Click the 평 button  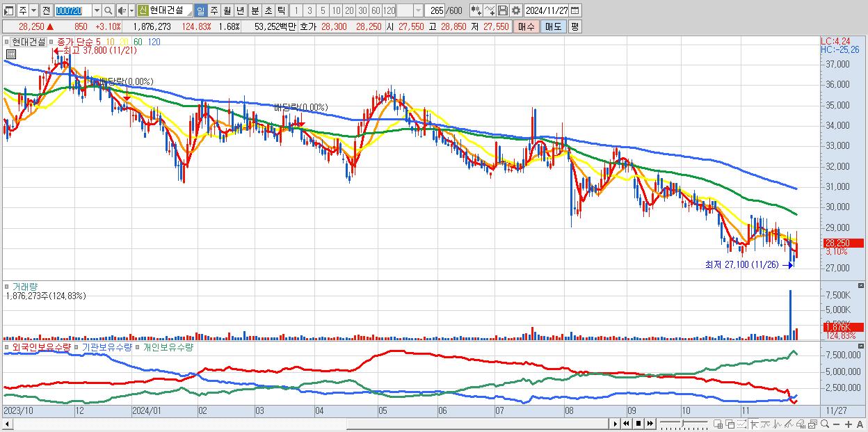(x=574, y=26)
